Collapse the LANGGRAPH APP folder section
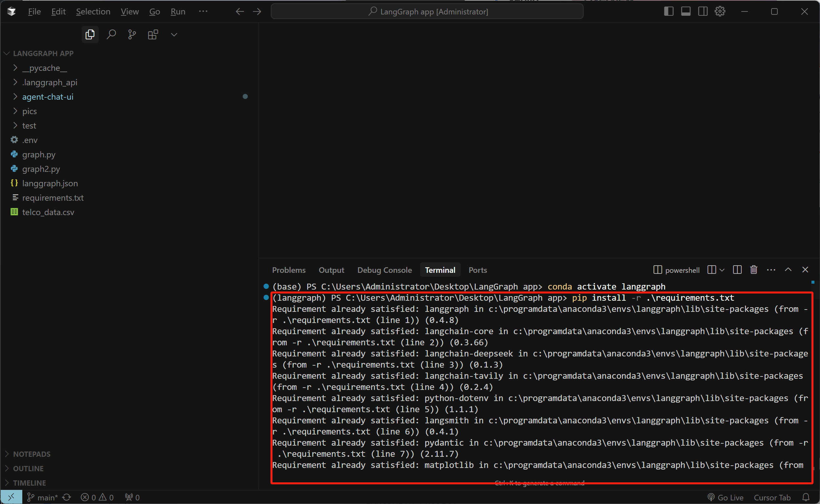820x504 pixels. pos(43,53)
